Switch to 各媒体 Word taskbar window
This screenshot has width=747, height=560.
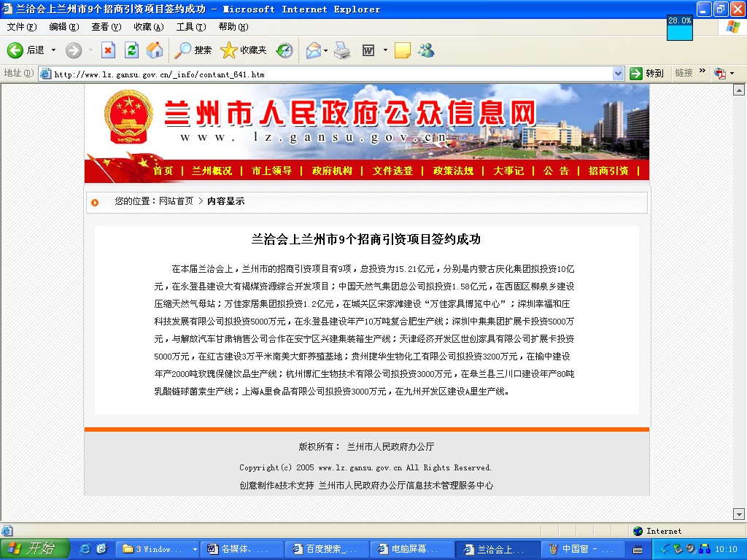click(x=241, y=550)
